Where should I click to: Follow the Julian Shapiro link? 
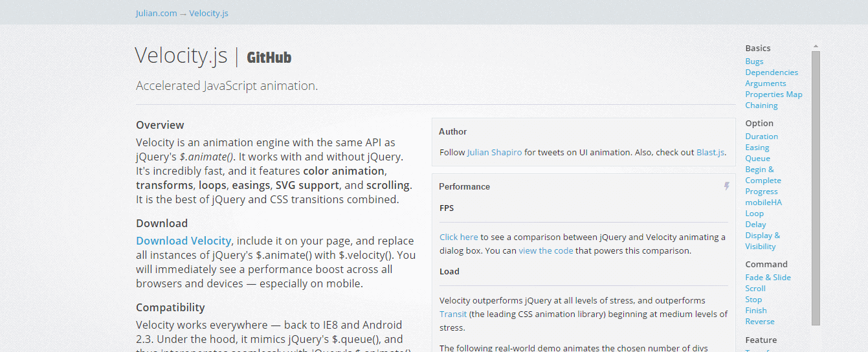click(x=495, y=153)
